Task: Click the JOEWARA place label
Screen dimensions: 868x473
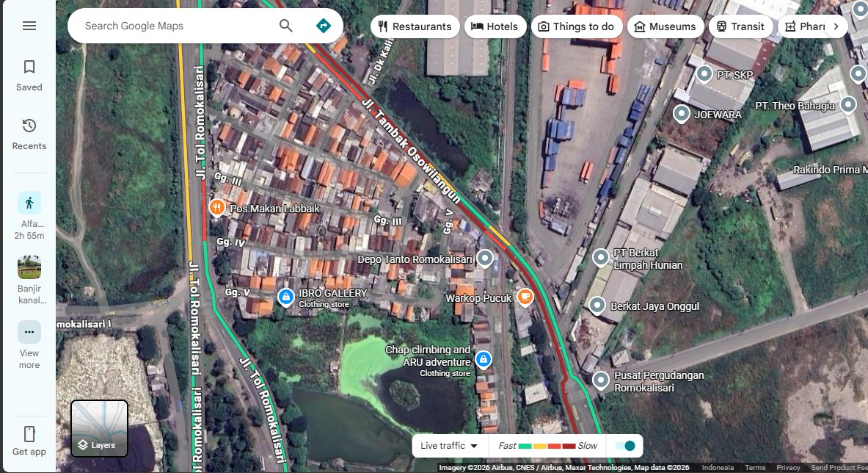Action: [718, 115]
